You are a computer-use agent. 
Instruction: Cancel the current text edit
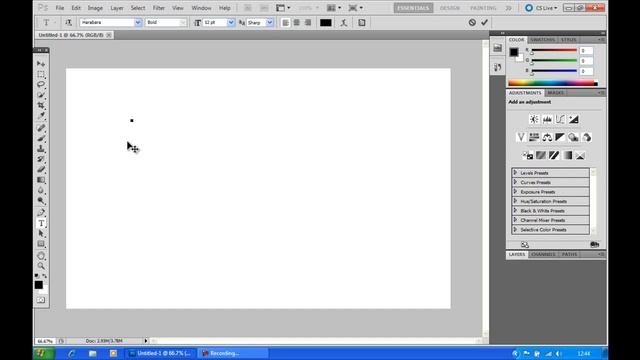pyautogui.click(x=472, y=22)
